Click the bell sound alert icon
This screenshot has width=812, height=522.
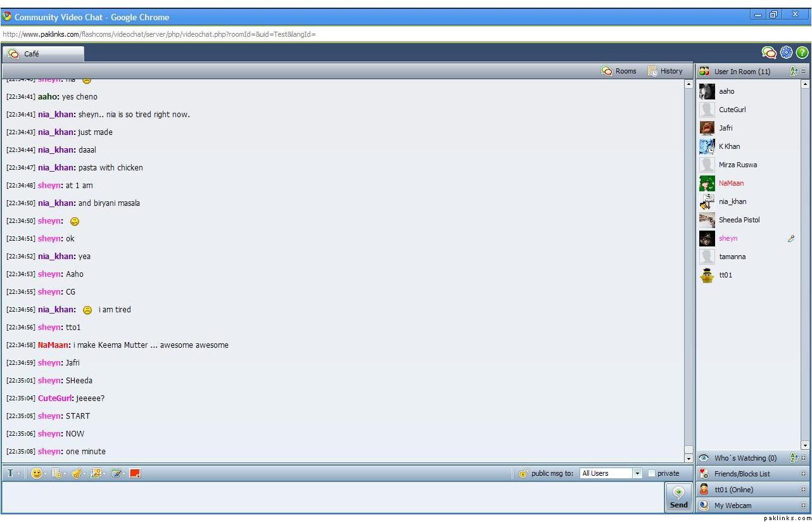click(76, 473)
